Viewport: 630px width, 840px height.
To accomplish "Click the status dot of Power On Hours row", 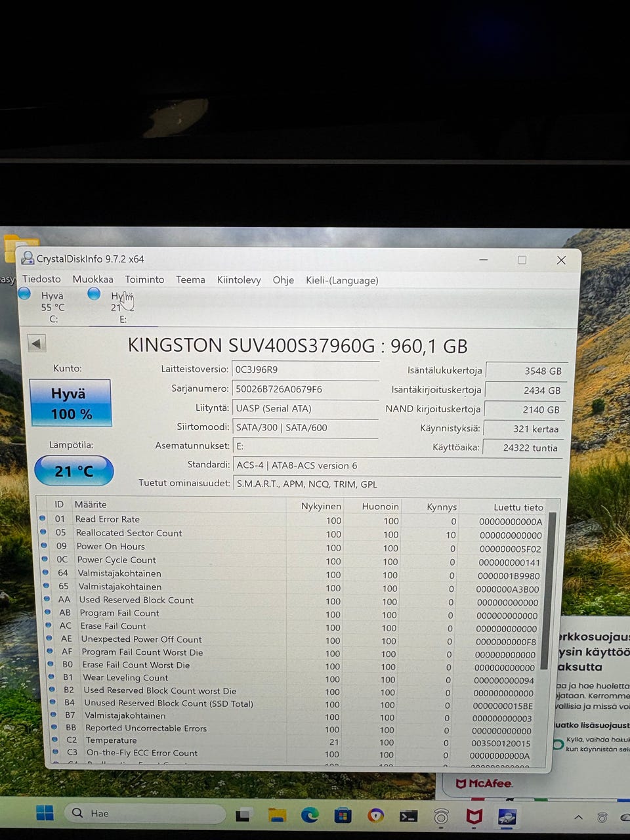I will tap(44, 545).
